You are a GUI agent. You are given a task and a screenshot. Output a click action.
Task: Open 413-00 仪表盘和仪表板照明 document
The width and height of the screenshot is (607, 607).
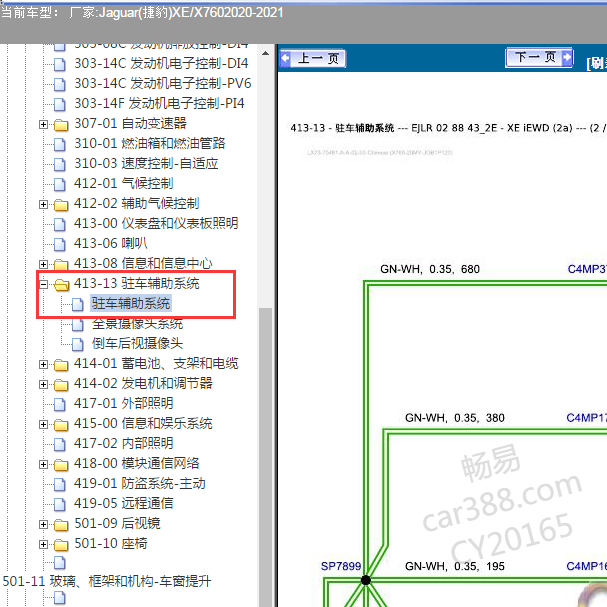pyautogui.click(x=156, y=223)
